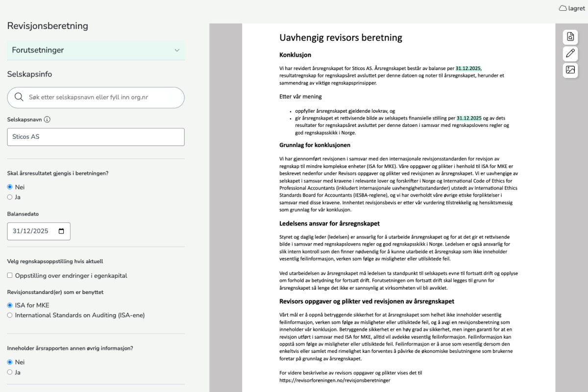Select the 'ISA for MKE' standard
This screenshot has height=392, width=588.
point(9,305)
